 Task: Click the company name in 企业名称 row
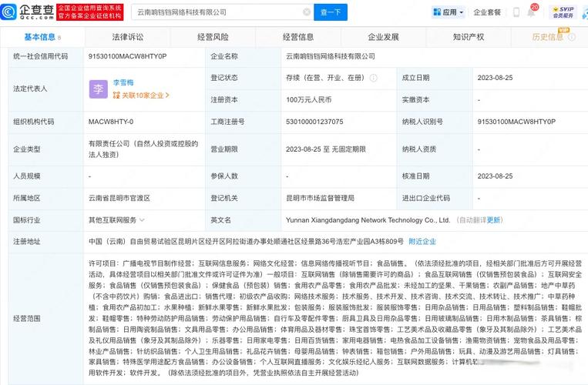(x=331, y=56)
